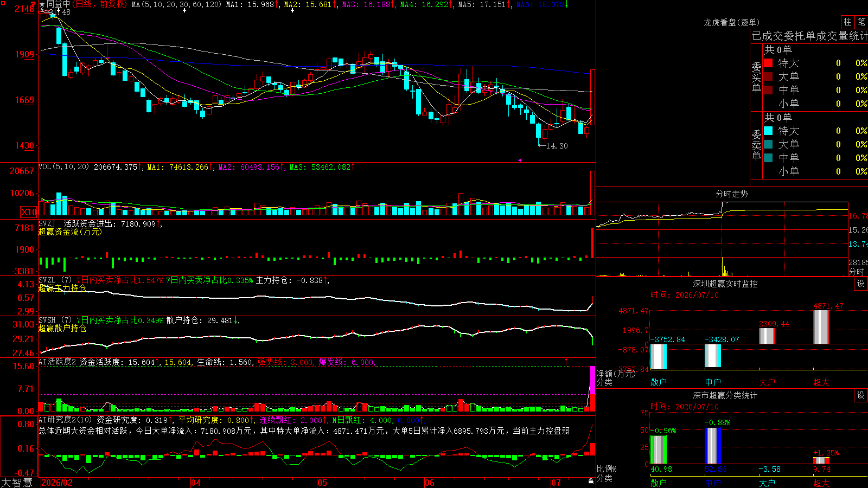This screenshot has height=488, width=868.
Task: Click the green 散户 bar in 深市超赢分类统计
Action: 659,450
